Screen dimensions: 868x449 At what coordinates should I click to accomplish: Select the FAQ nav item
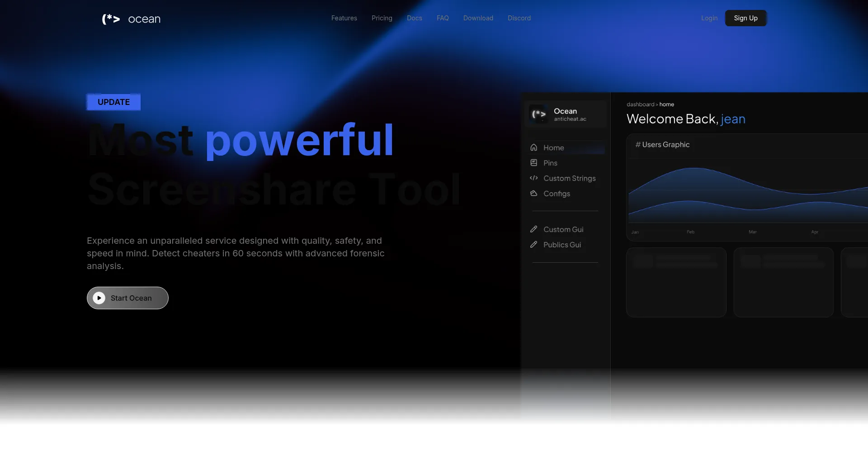(x=443, y=18)
